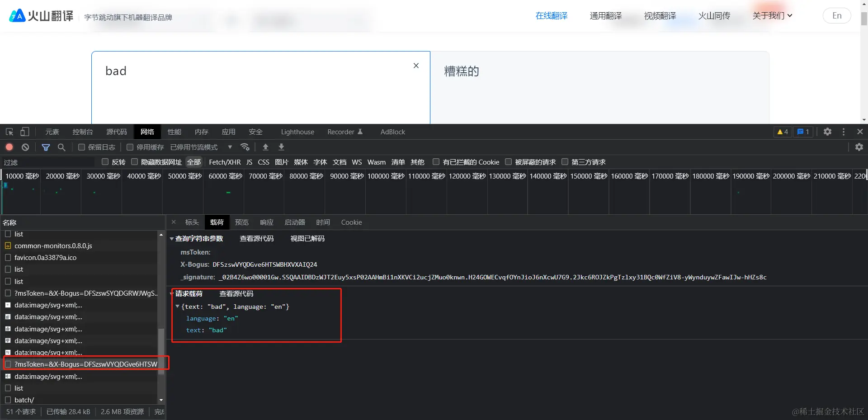Expand the 关于我们 menu

[772, 16]
